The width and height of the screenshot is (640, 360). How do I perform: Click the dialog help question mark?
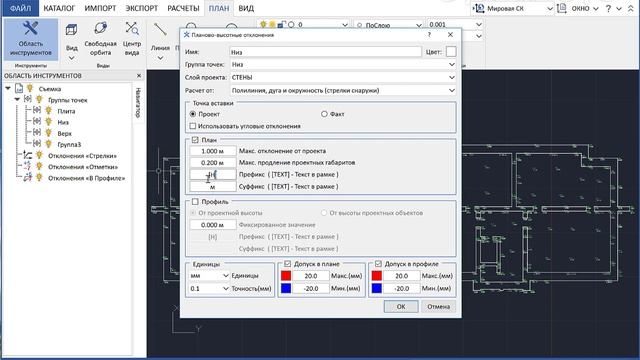pos(429,35)
